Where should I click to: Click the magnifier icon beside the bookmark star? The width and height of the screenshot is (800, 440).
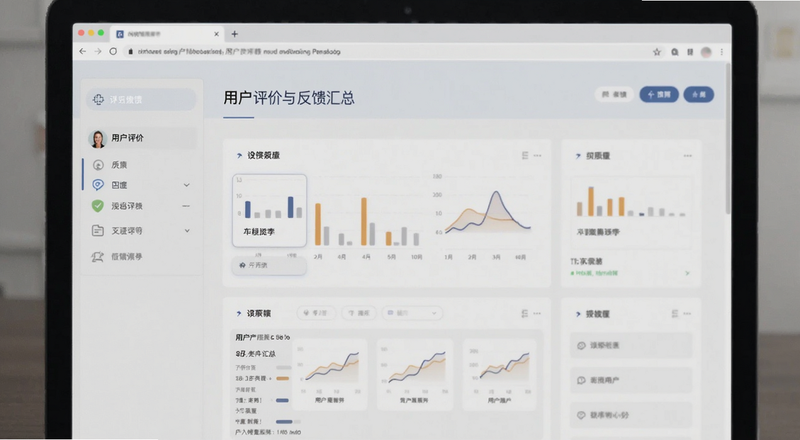pos(674,52)
